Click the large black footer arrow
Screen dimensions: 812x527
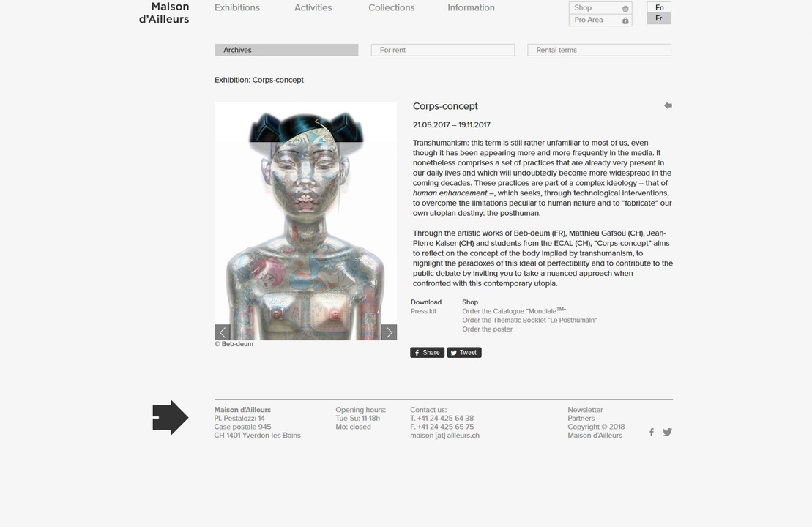(171, 418)
